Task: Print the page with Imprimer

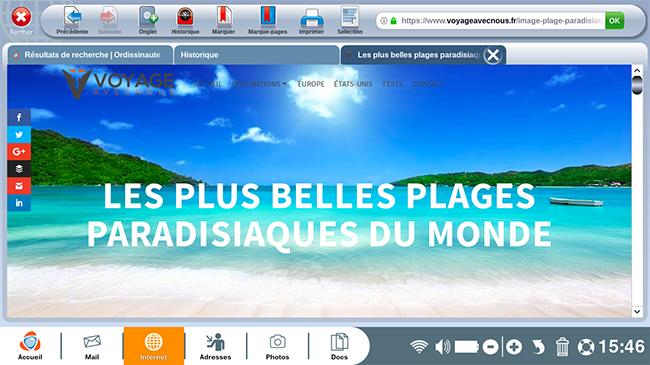Action: [311, 20]
